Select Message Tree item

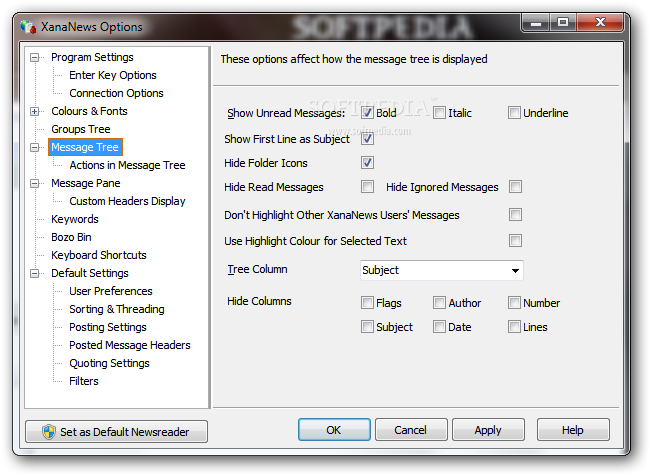[85, 147]
